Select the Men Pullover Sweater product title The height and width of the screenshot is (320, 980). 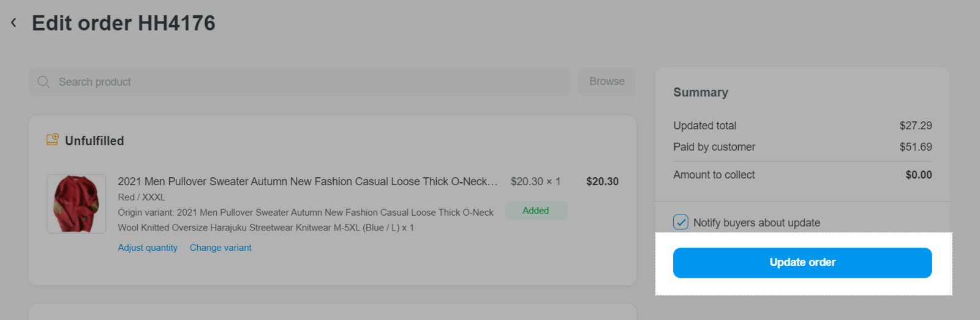[307, 181]
